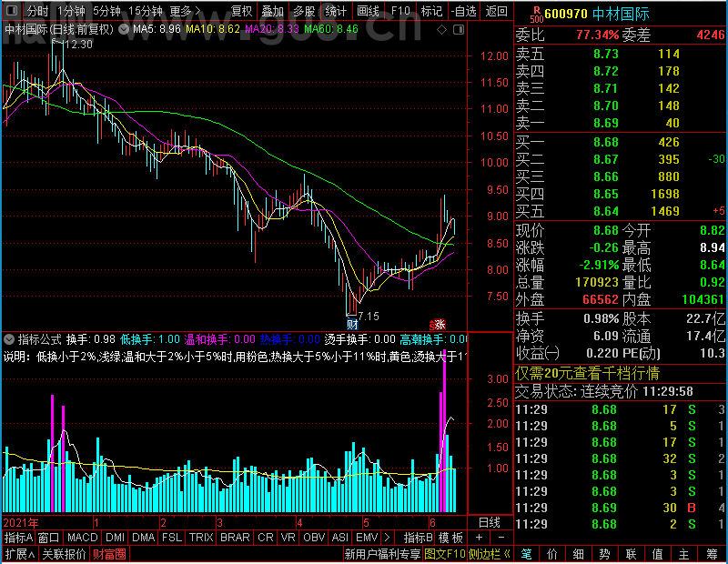This screenshot has height=564, width=728.
Task: Click the R 500 badge near the stock code
Action: [536, 15]
